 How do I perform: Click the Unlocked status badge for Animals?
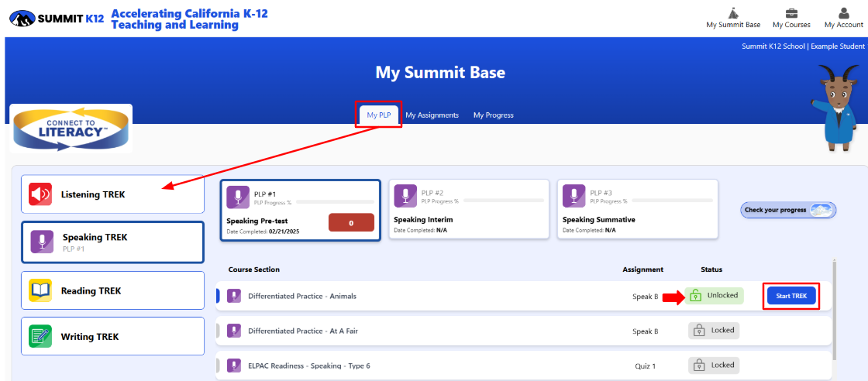[714, 296]
